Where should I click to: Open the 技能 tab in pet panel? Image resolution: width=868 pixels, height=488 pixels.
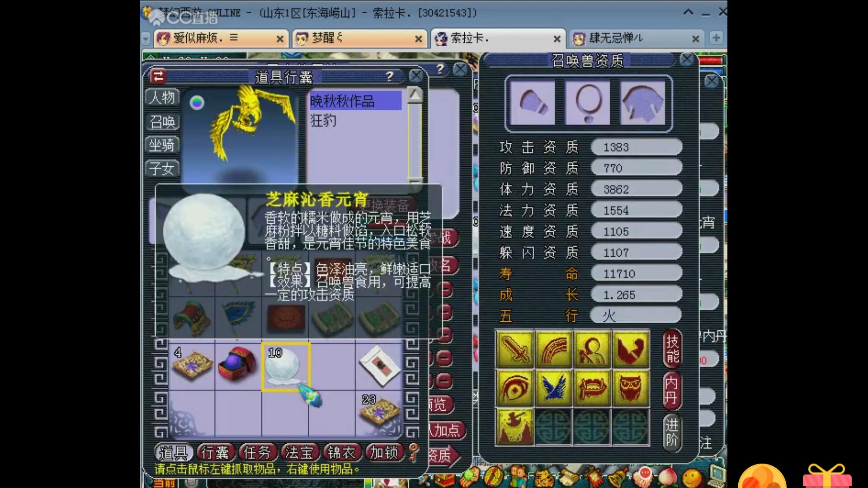(x=672, y=349)
